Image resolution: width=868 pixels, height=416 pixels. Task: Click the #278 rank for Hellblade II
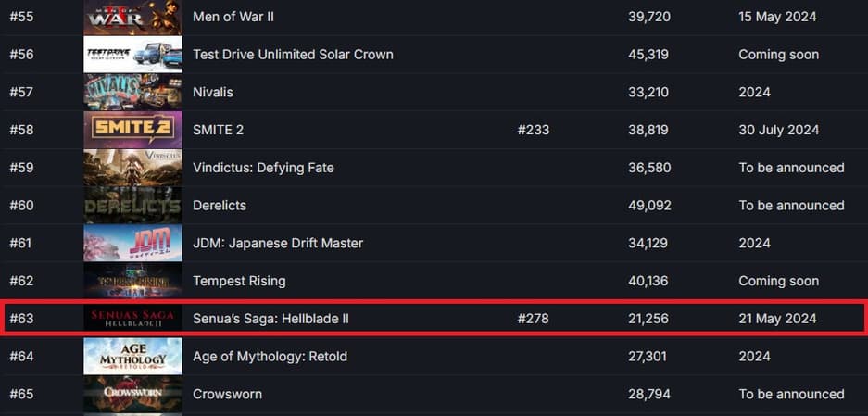[533, 319]
